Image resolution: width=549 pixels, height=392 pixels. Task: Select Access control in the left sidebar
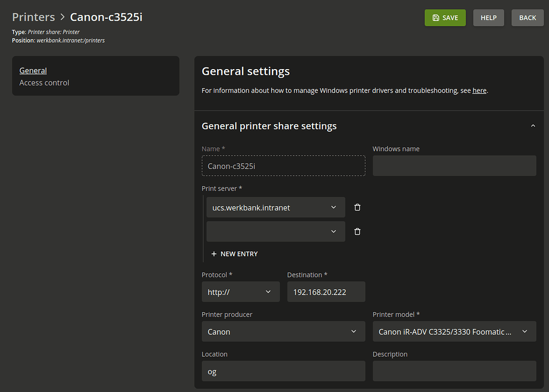(x=44, y=82)
